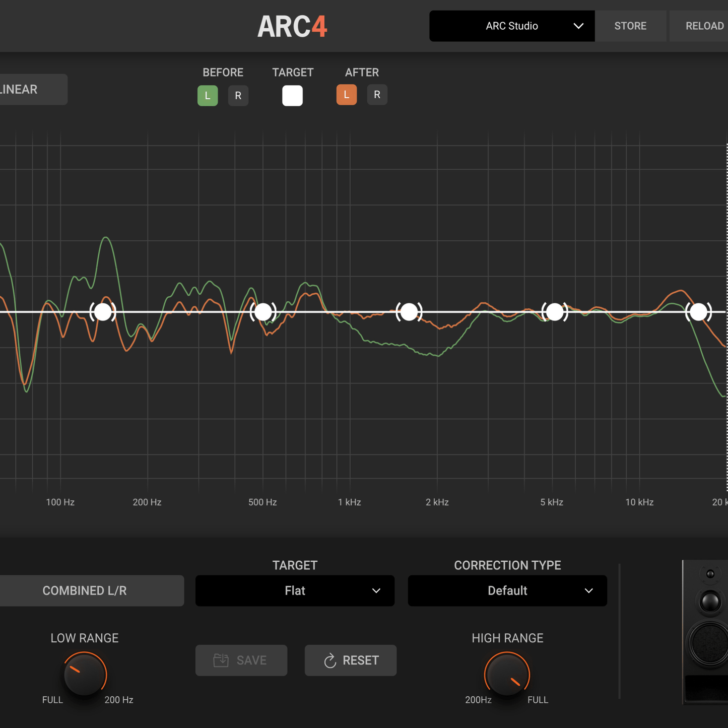Select the target node between 100 and 200 Hz
Screen dimensions: 728x728
click(103, 312)
